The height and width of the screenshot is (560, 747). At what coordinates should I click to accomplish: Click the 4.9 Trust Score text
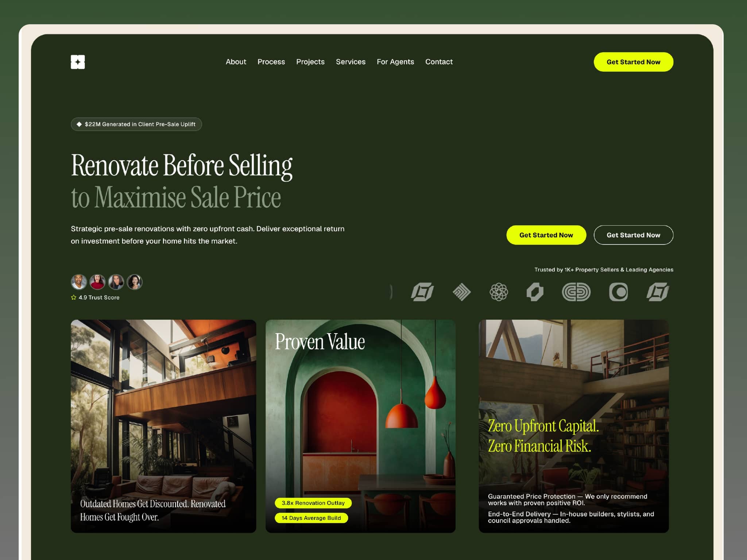(x=99, y=297)
